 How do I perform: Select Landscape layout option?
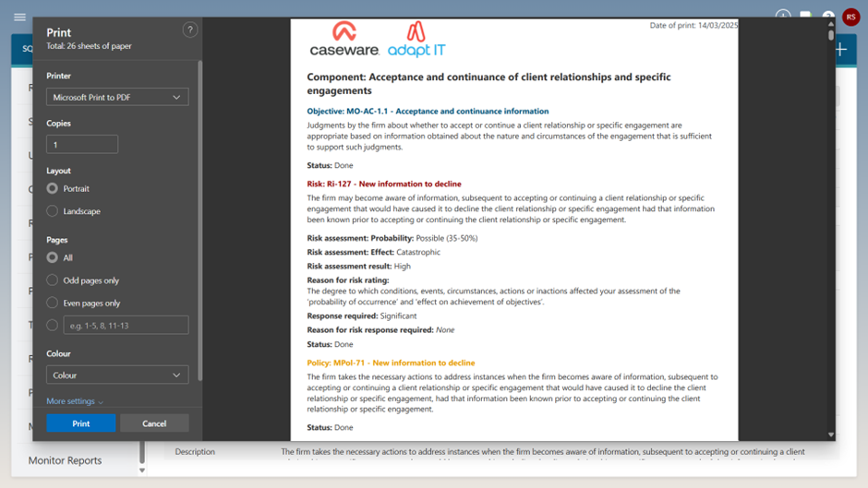(x=53, y=211)
